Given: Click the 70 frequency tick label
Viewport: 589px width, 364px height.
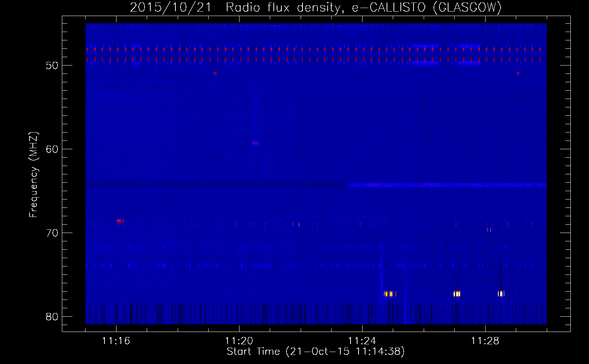Looking at the screenshot, I should [52, 233].
